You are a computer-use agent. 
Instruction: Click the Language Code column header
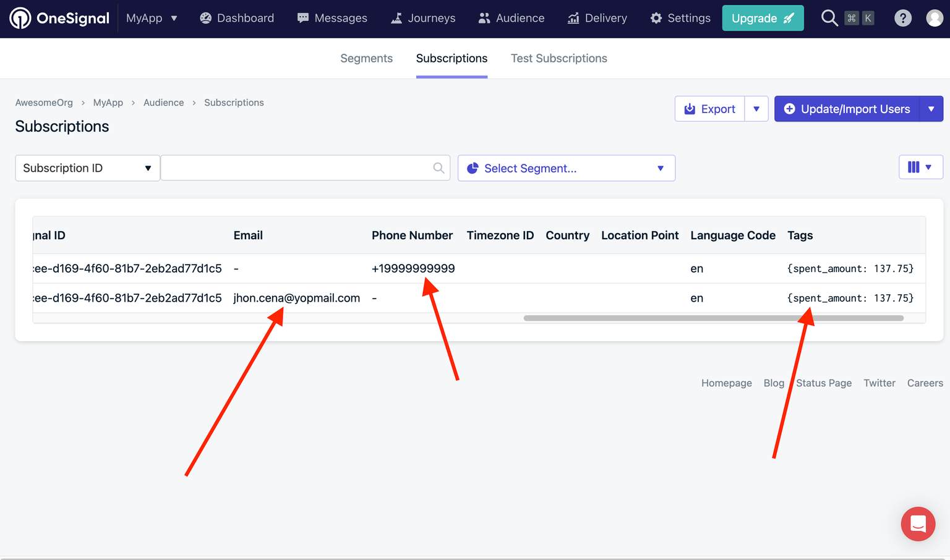733,235
